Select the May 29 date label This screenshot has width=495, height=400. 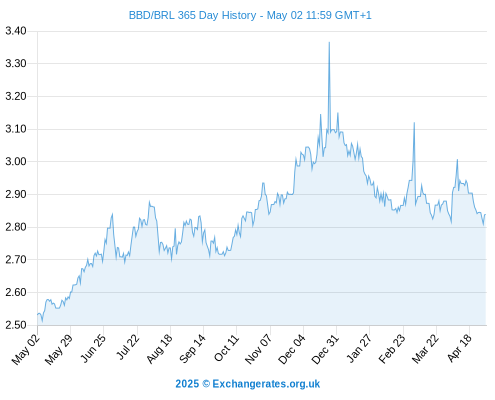59,349
